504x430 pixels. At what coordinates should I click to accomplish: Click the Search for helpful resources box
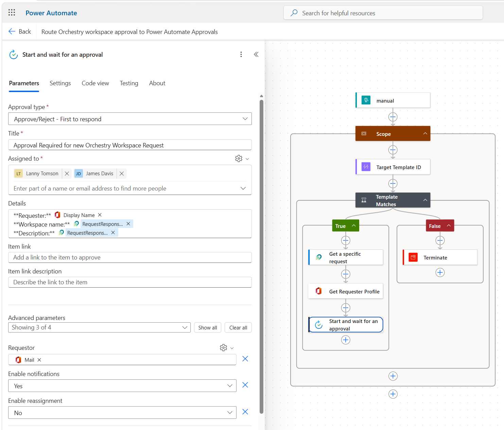pyautogui.click(x=383, y=13)
